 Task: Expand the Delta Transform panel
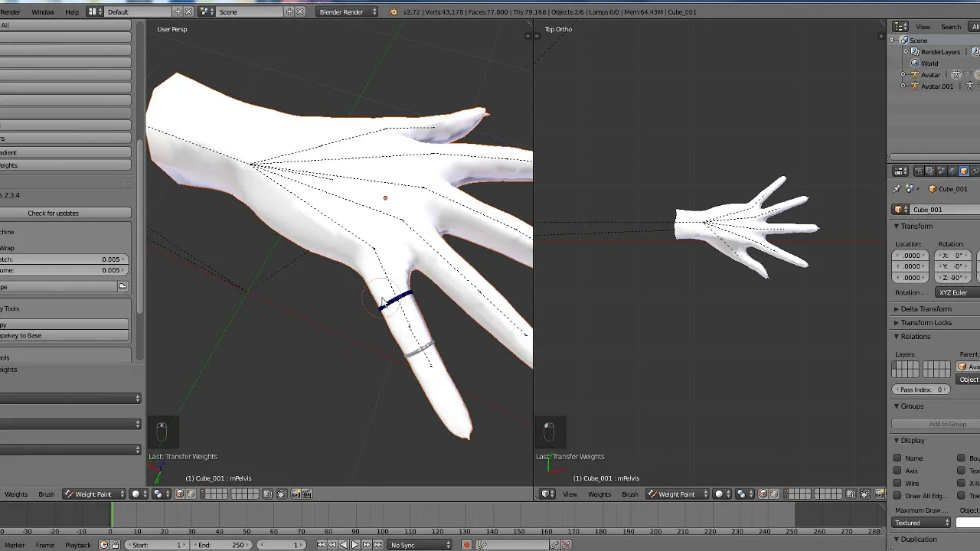(926, 309)
